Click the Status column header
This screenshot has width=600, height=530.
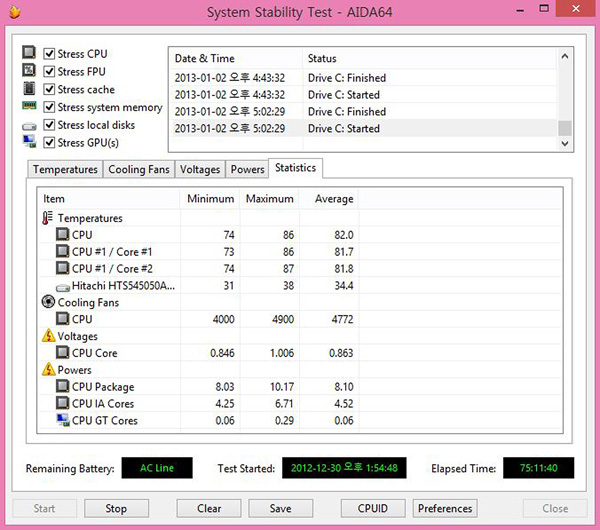coord(429,58)
